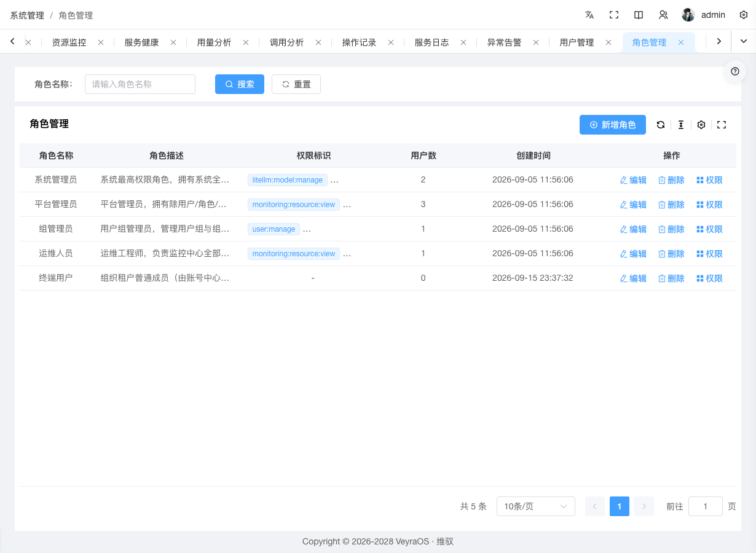This screenshot has width=756, height=553.
Task: Open permissions for 终端用户 role
Action: [709, 278]
